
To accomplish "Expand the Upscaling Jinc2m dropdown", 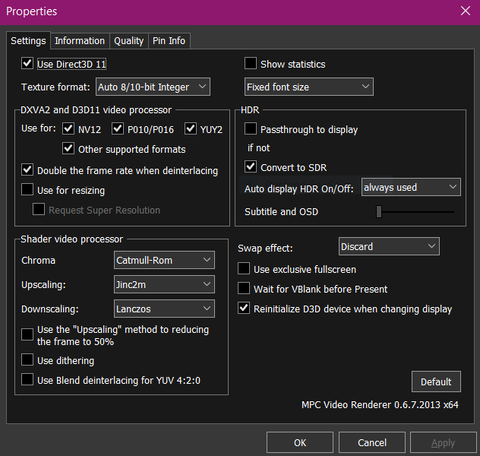I will click(164, 284).
